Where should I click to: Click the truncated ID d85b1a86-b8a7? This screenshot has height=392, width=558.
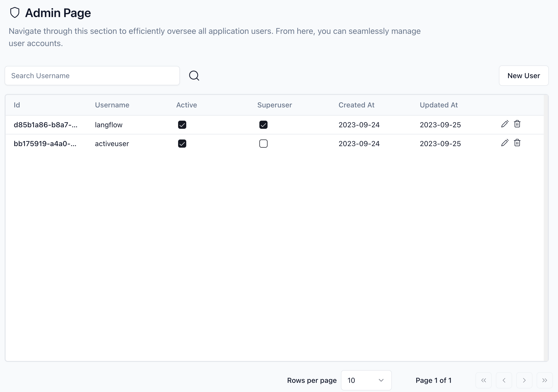45,125
